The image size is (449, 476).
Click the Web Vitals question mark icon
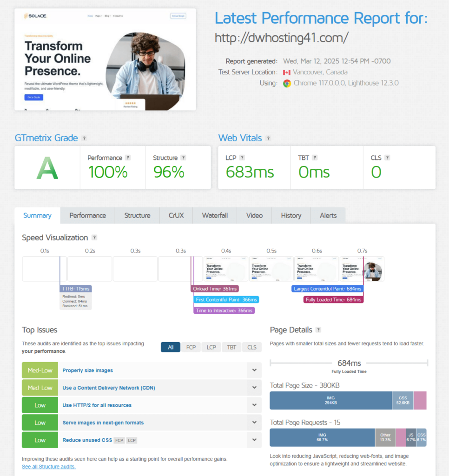(269, 138)
